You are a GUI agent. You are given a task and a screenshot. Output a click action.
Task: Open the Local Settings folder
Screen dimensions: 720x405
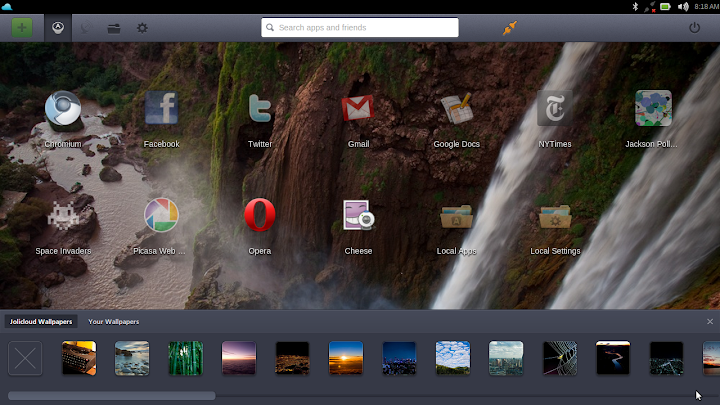coord(554,216)
